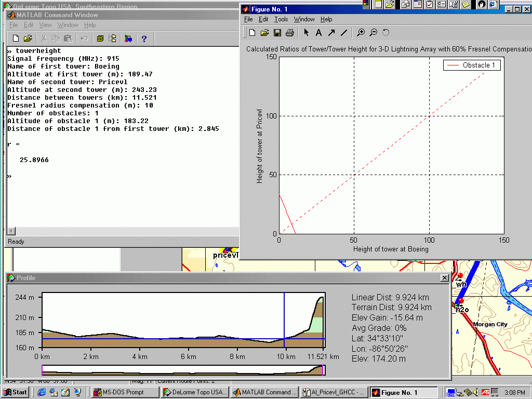Click left scroll arrow in MATLAB Command Window
The height and width of the screenshot is (399, 532).
click(11, 231)
